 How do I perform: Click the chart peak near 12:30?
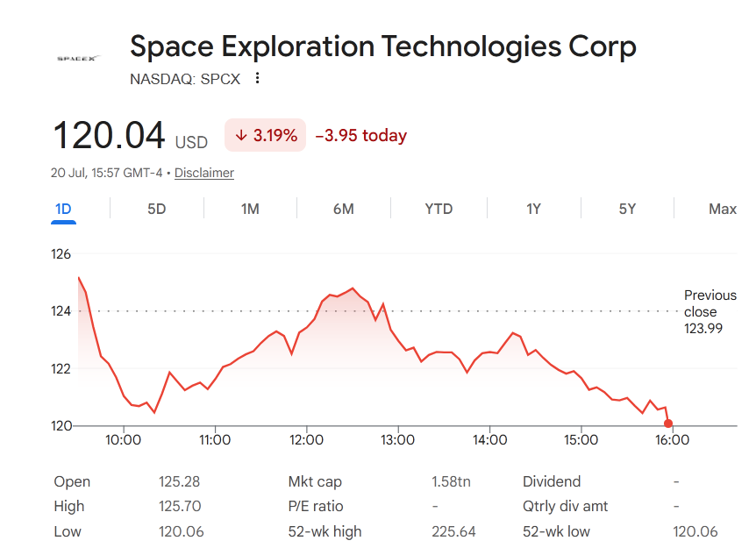pos(353,288)
